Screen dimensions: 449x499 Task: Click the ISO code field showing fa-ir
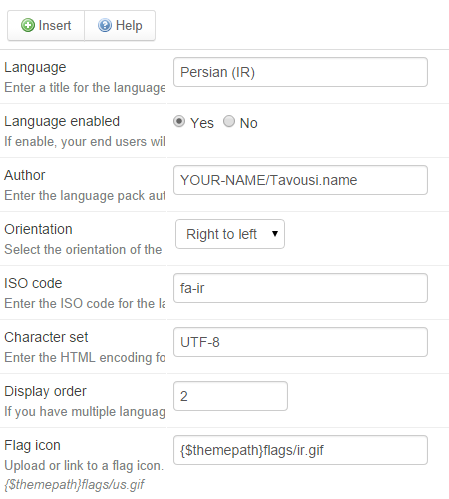pos(300,288)
